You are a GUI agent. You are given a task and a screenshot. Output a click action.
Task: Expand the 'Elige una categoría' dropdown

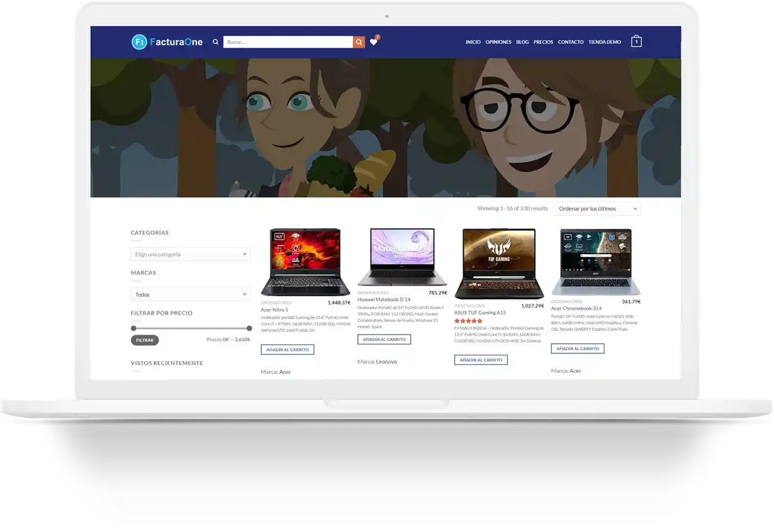pos(190,254)
